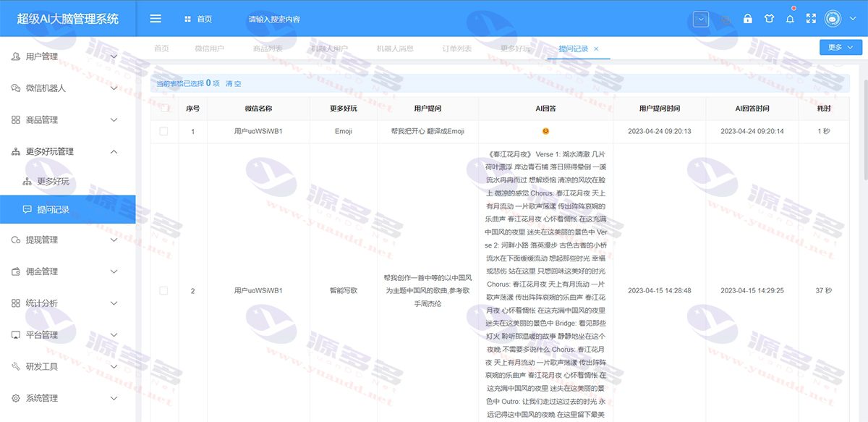Expand the 商品管理 menu chevron
The width and height of the screenshot is (868, 422).
click(114, 120)
